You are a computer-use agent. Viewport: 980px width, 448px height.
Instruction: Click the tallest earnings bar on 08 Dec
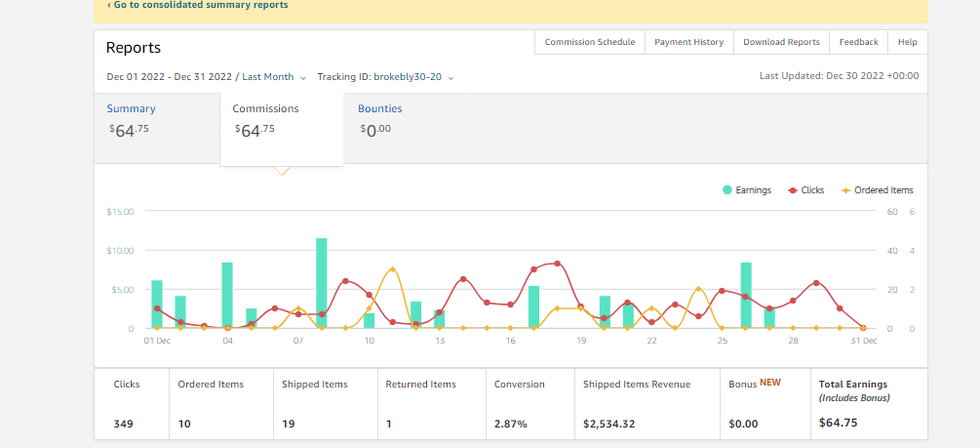click(x=321, y=283)
